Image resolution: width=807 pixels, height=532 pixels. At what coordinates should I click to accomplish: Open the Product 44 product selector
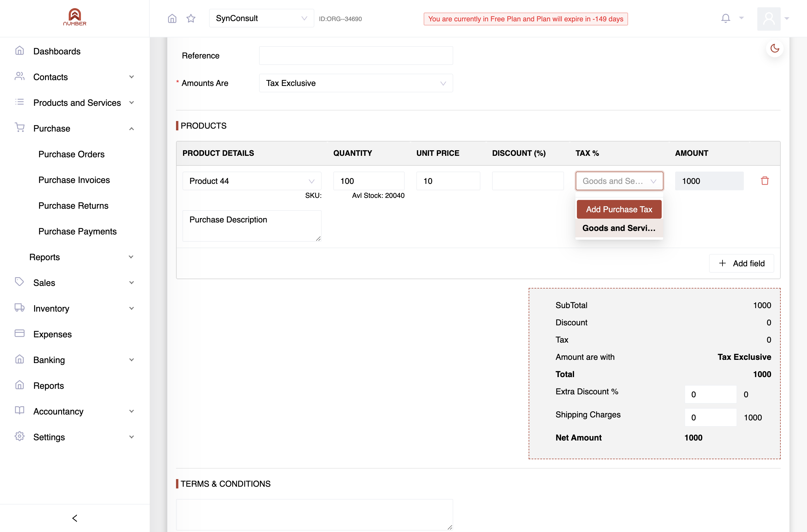coord(252,181)
